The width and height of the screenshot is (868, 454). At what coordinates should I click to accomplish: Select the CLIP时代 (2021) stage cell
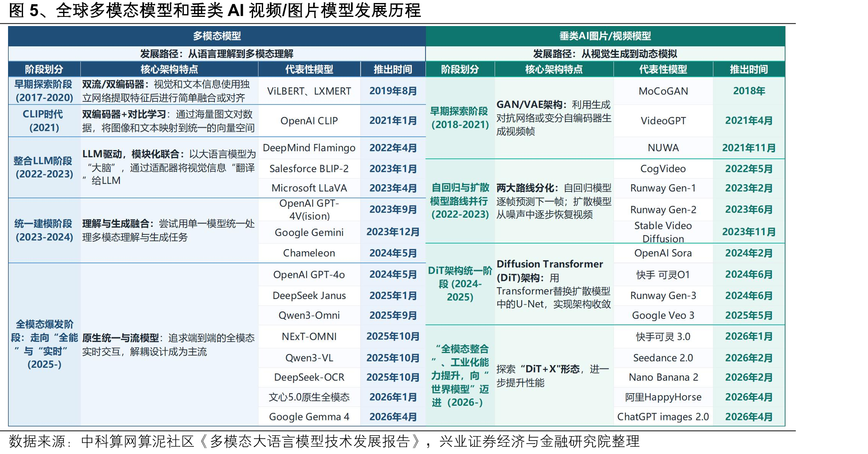tap(44, 121)
